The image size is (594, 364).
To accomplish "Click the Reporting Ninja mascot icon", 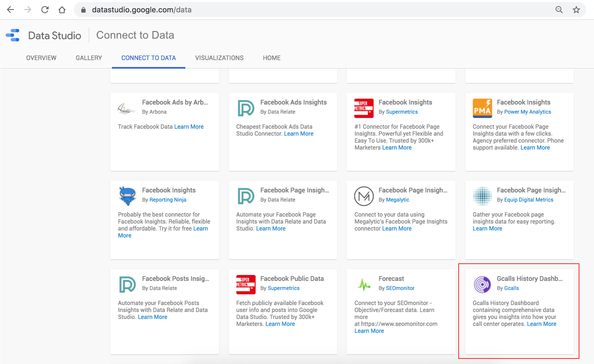I will 127,196.
